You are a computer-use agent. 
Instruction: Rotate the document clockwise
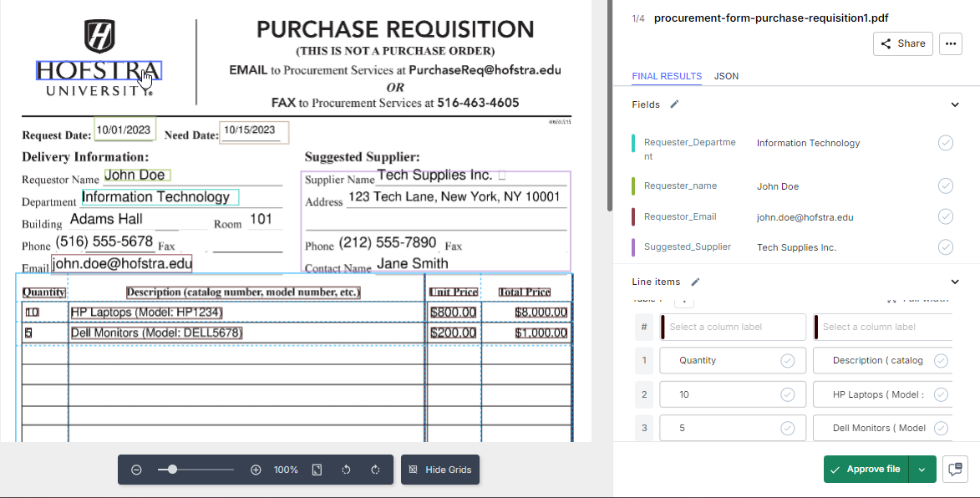[x=375, y=470]
